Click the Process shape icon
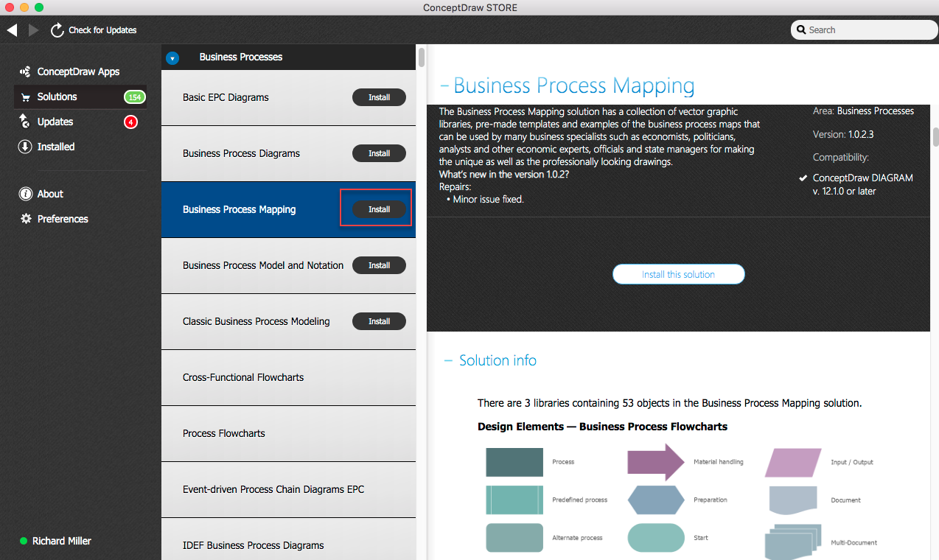 pyautogui.click(x=514, y=462)
